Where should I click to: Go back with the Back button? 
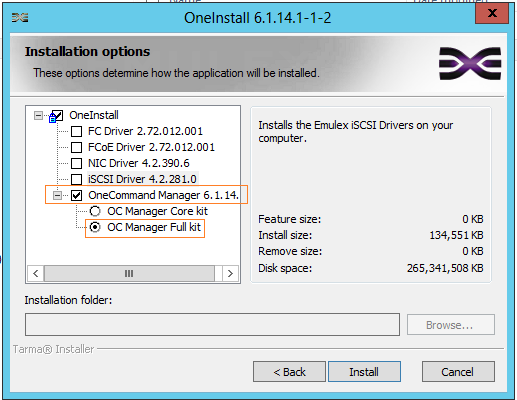tap(289, 372)
